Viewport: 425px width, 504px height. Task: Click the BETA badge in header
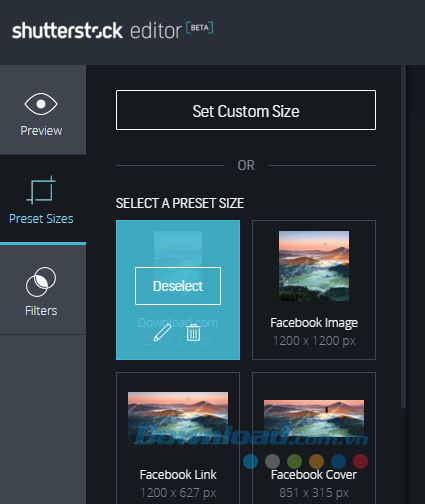click(200, 28)
